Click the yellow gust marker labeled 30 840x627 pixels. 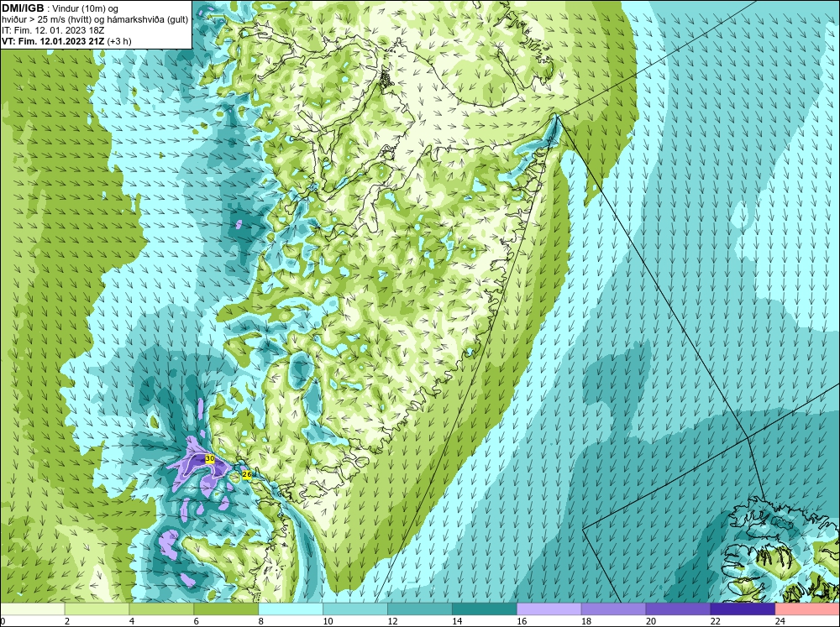pyautogui.click(x=210, y=459)
